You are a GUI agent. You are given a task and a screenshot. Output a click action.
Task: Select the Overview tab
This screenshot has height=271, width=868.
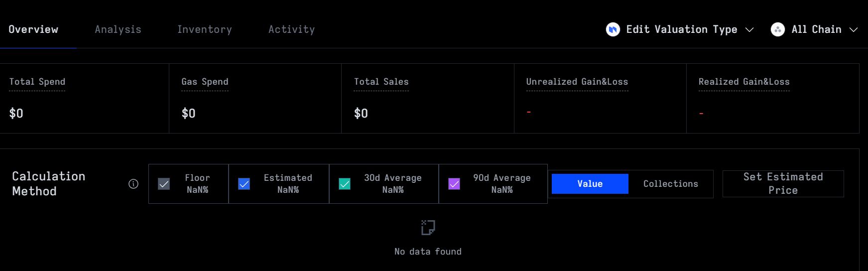tap(33, 29)
